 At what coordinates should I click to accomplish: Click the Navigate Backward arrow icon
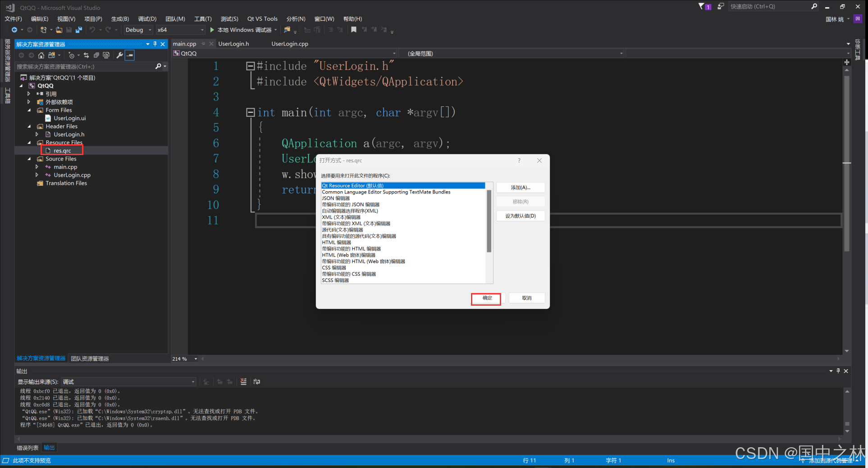[14, 30]
